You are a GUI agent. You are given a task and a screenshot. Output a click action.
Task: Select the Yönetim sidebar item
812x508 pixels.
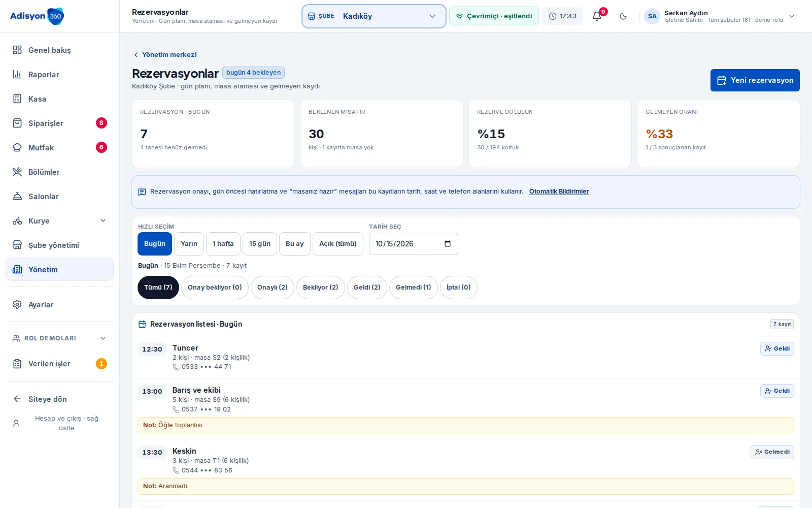[59, 269]
